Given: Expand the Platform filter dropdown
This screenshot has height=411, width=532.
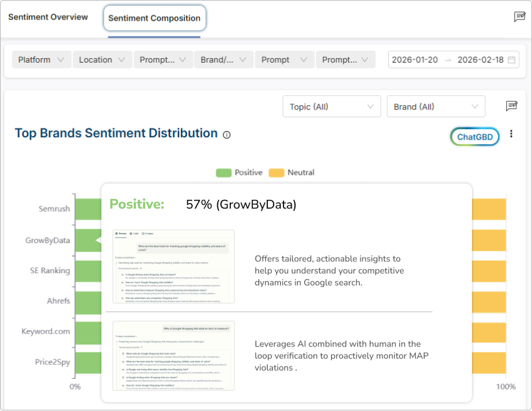Looking at the screenshot, I should tap(41, 60).
